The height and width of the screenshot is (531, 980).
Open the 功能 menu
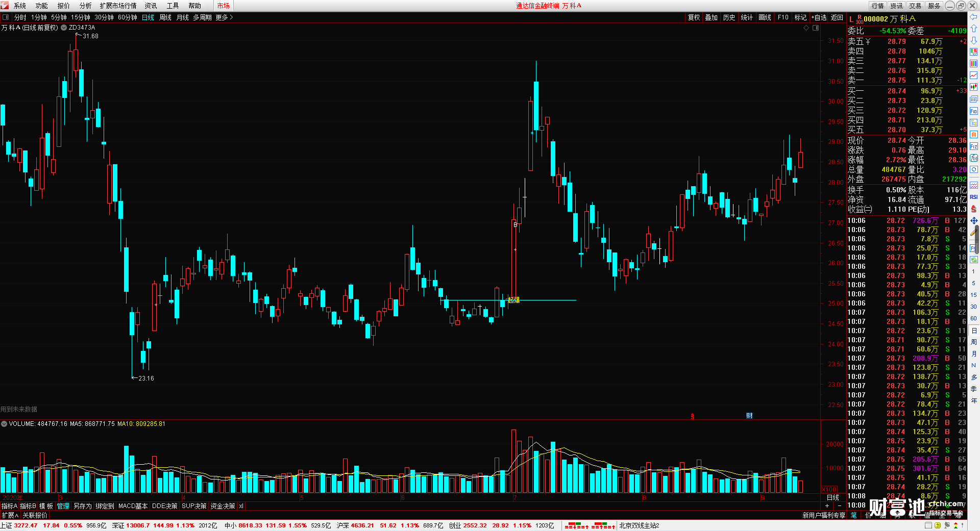42,6
